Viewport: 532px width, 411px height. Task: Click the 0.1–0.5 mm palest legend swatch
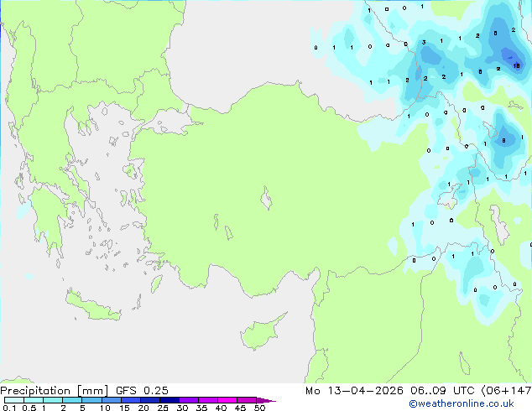pyautogui.click(x=14, y=400)
